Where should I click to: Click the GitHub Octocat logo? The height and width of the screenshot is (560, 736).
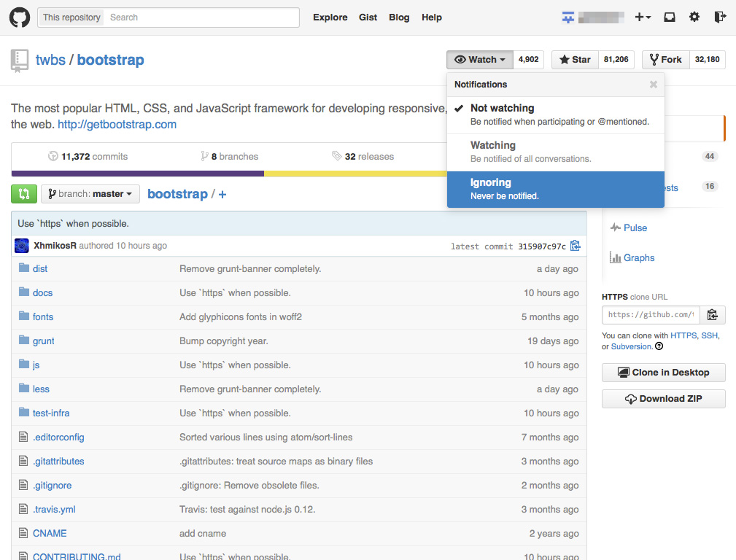(20, 17)
